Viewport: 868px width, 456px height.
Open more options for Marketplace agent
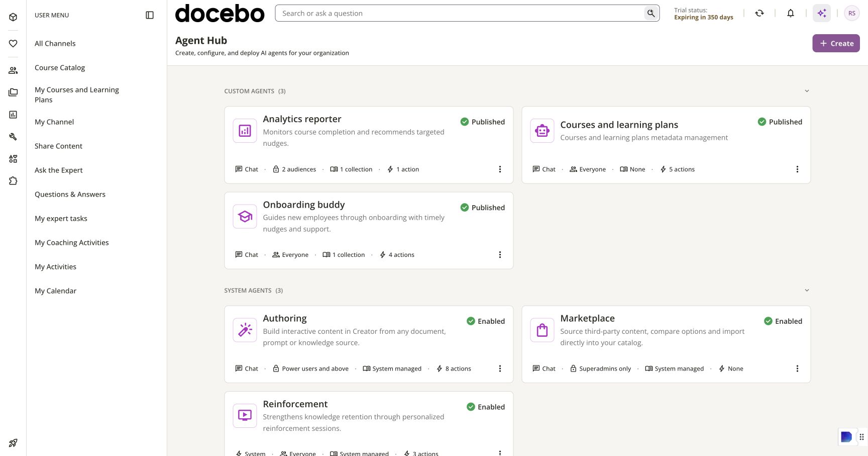(797, 369)
